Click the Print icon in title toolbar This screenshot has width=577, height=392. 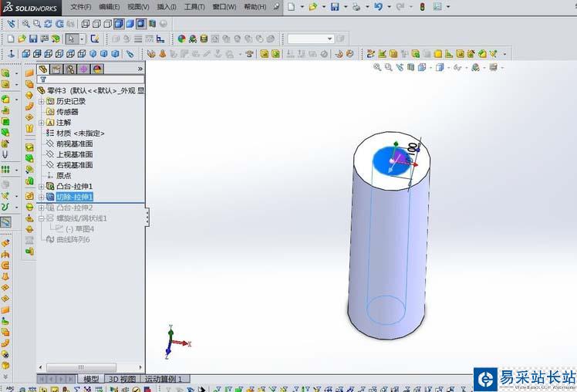pyautogui.click(x=356, y=7)
